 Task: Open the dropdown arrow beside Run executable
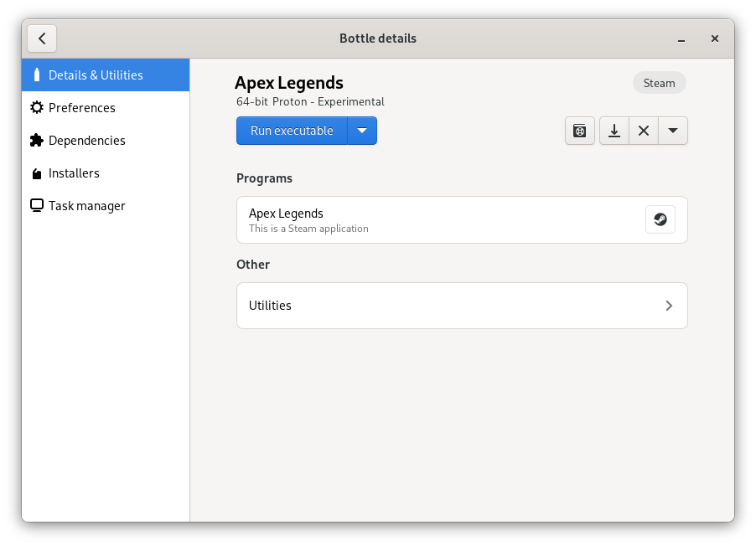[362, 131]
